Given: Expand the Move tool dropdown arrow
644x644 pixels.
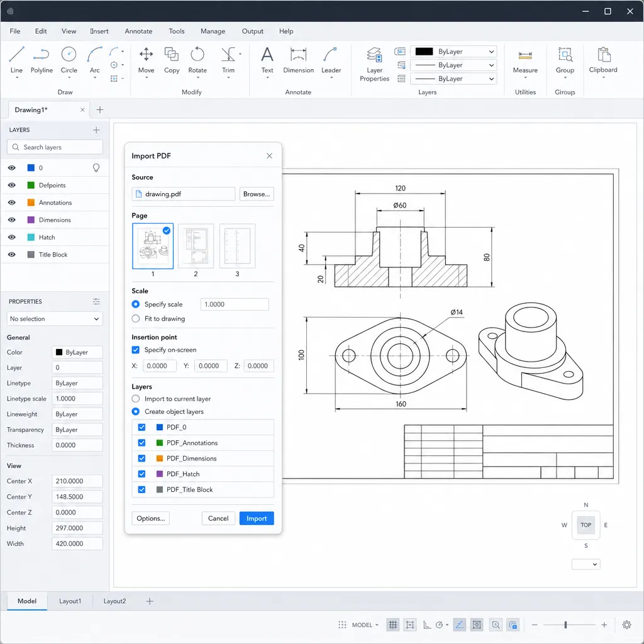Looking at the screenshot, I should point(146,77).
